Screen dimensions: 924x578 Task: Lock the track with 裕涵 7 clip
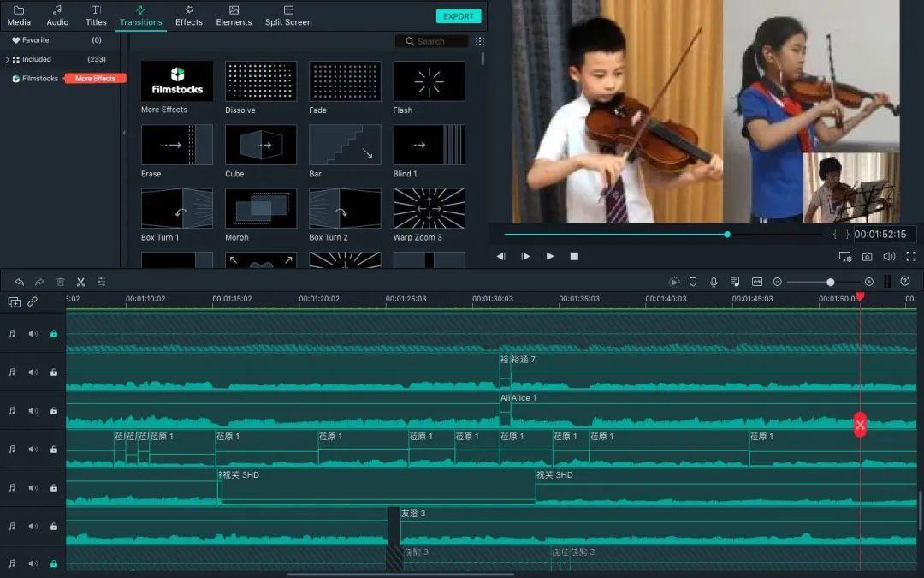point(54,372)
